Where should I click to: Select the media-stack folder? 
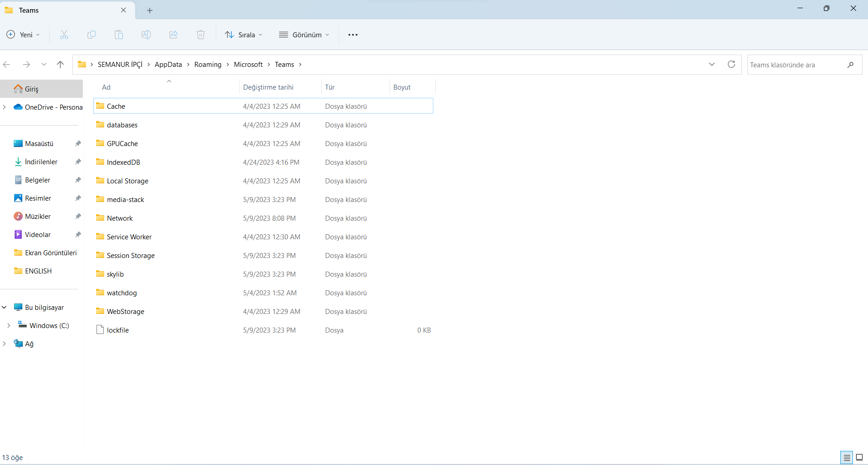coord(263,199)
